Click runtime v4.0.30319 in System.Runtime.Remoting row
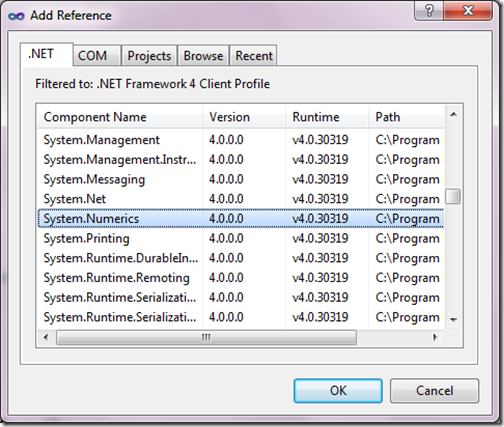This screenshot has height=427, width=504. pos(320,277)
